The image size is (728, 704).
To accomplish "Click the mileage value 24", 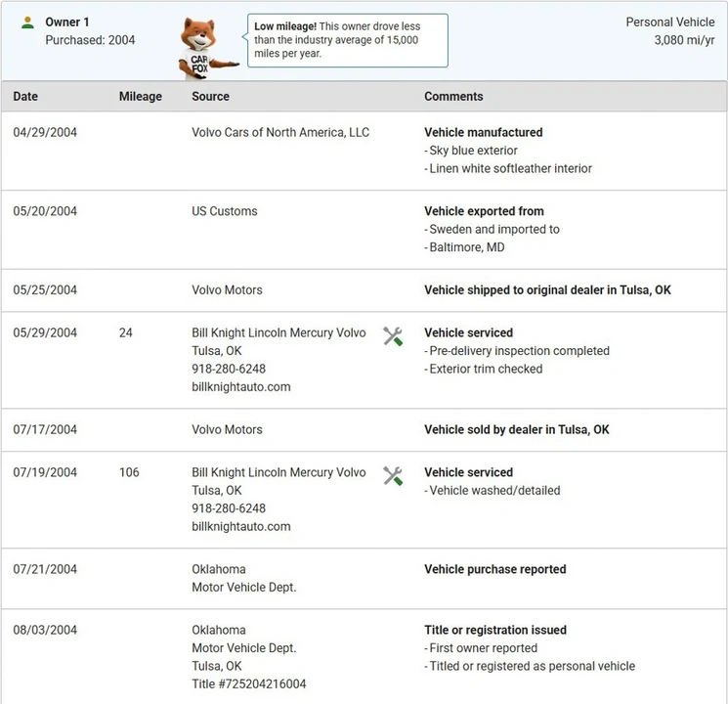I will [126, 332].
